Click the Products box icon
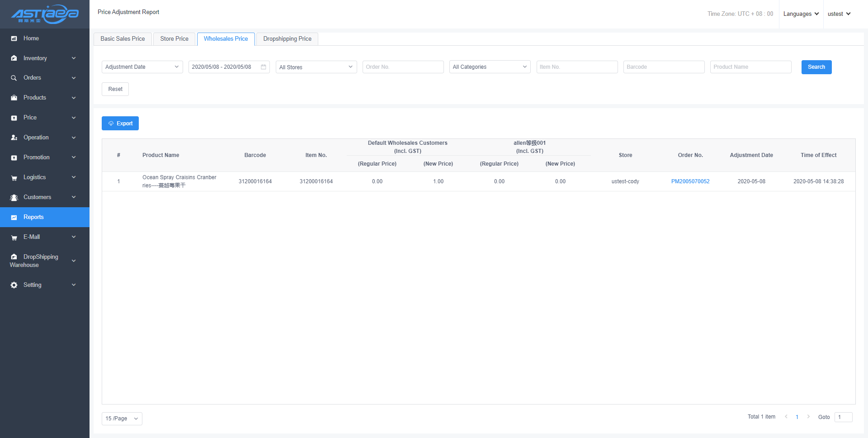The height and width of the screenshot is (438, 868). click(x=14, y=98)
